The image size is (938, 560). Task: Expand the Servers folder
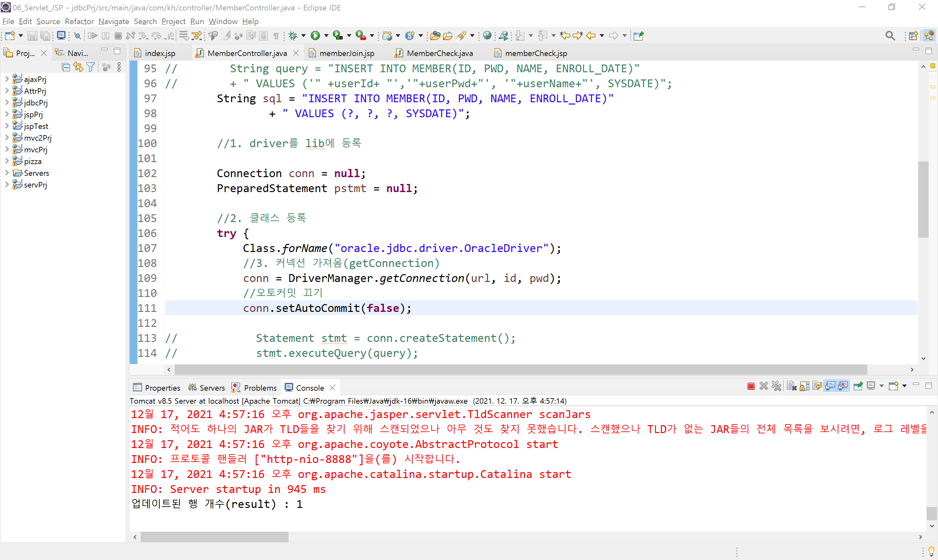[7, 173]
